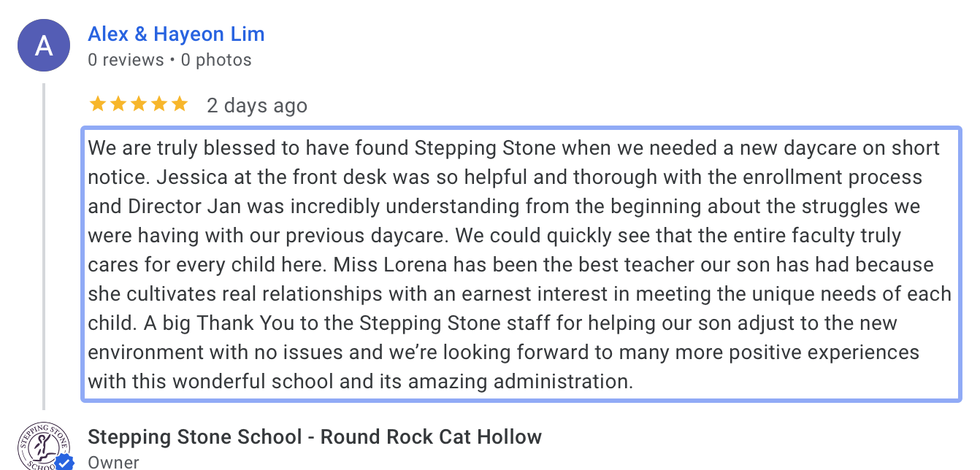Image resolution: width=980 pixels, height=470 pixels.
Task: Open the Stepping Stone School - Round Rock Cat Hollow name
Action: [315, 437]
